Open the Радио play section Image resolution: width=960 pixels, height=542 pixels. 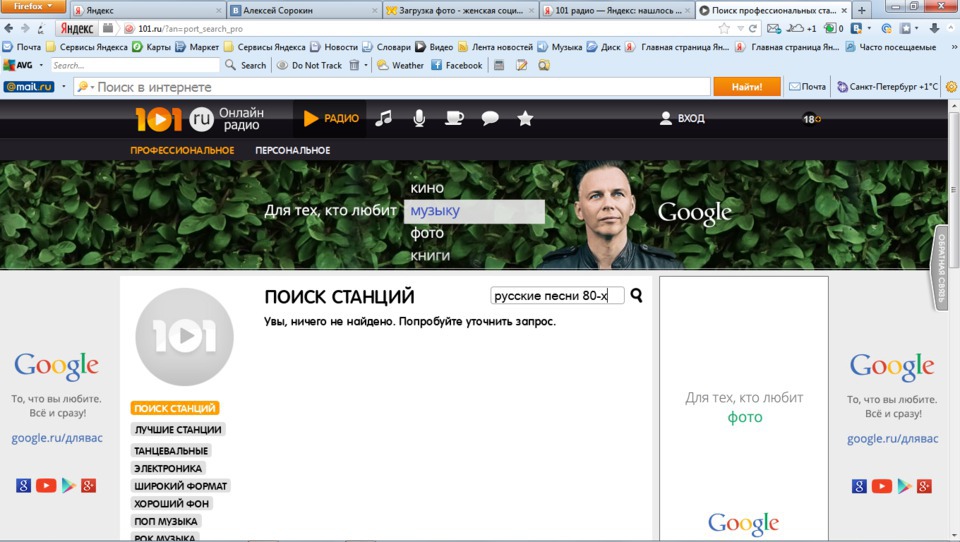pyautogui.click(x=331, y=118)
